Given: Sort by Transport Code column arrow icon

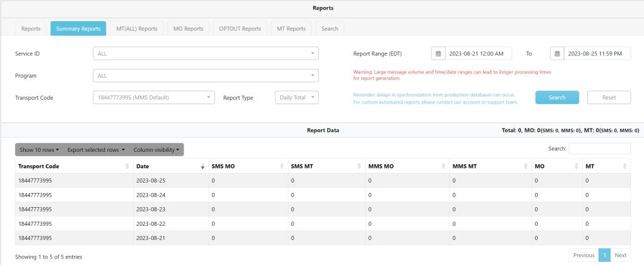Looking at the screenshot, I should 127,166.
